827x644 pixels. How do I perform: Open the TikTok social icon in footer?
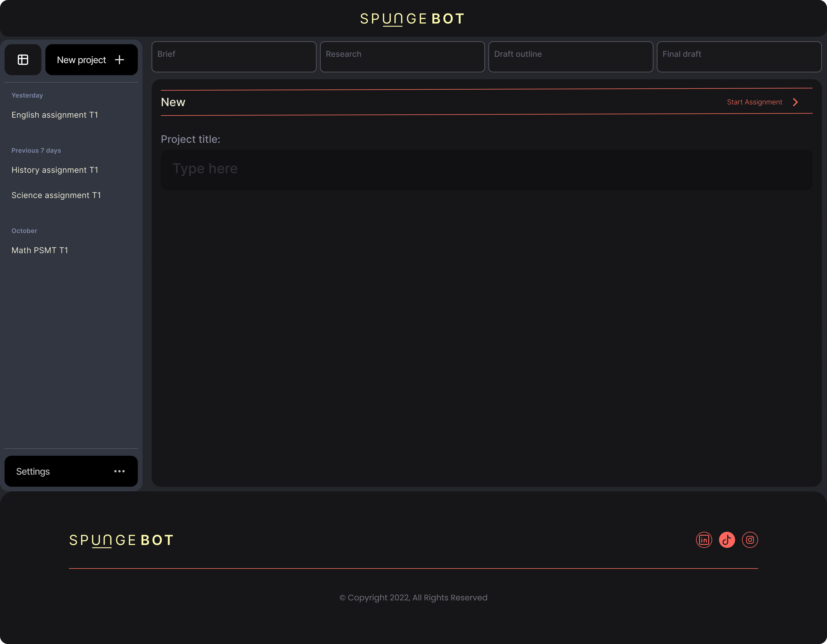(727, 540)
